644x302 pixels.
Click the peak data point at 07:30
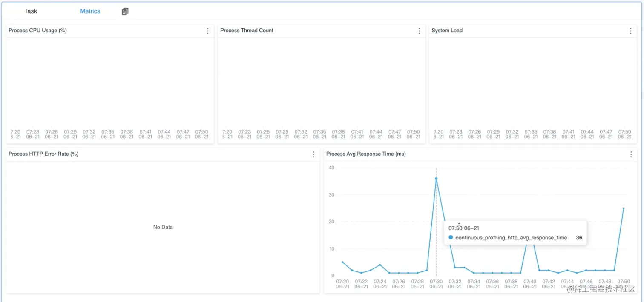point(436,179)
